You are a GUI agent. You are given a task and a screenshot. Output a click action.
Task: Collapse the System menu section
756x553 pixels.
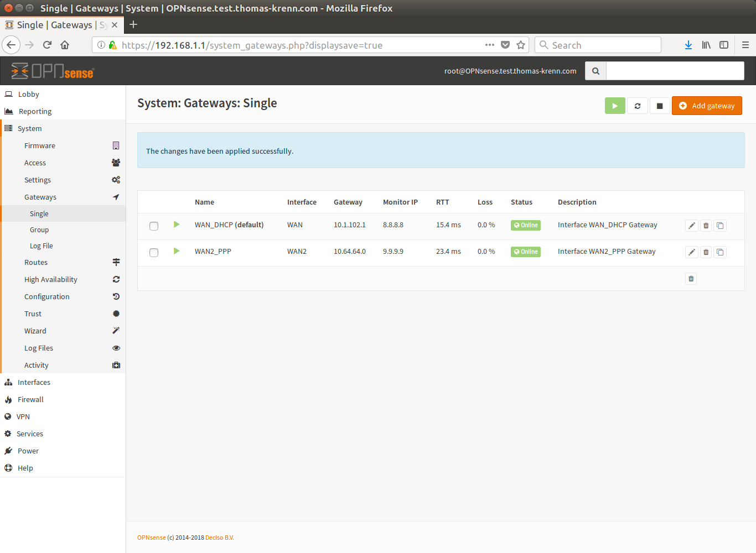[x=30, y=128]
